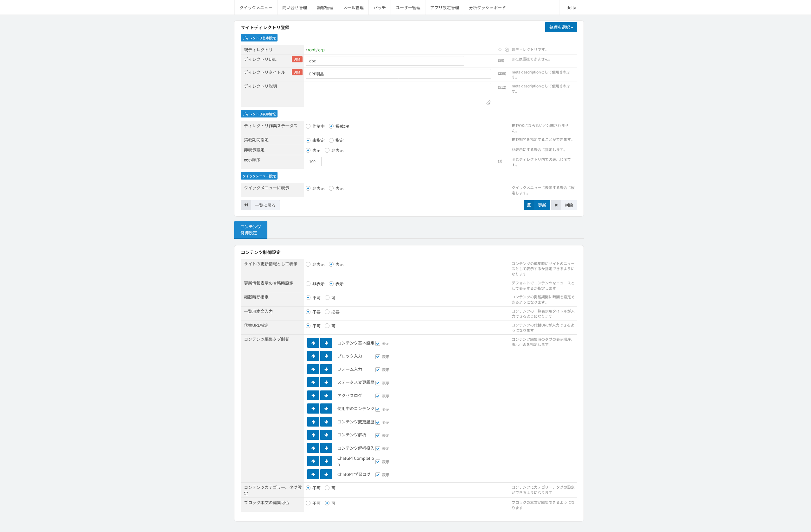Click the ディレクトリ表示情報 section label
Image resolution: width=811 pixels, height=532 pixels.
point(259,114)
